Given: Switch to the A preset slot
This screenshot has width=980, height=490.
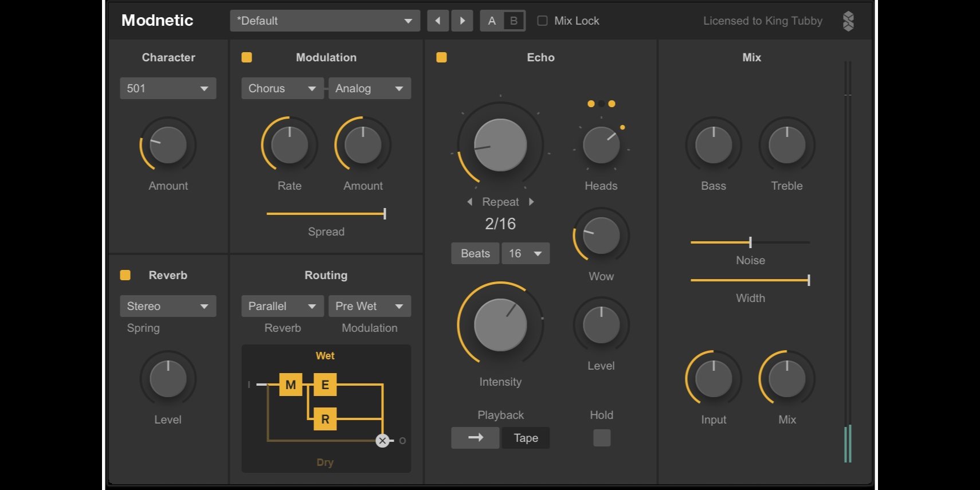Looking at the screenshot, I should (x=492, y=21).
